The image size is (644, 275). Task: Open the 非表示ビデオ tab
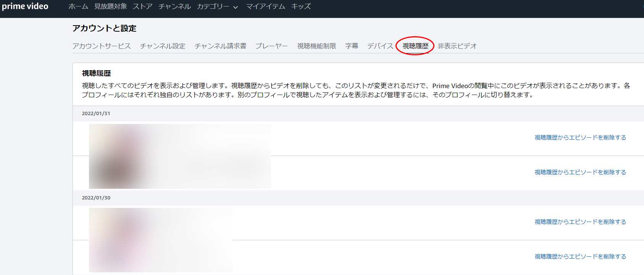coord(457,46)
